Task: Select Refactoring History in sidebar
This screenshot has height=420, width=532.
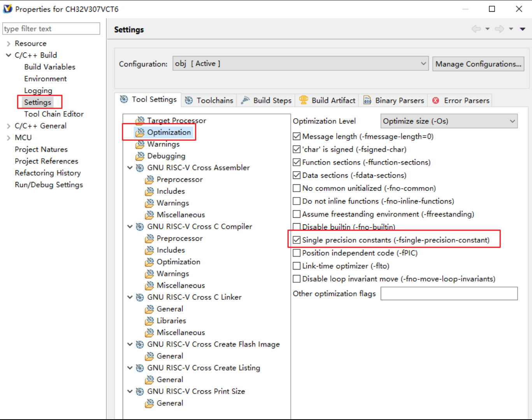Action: click(x=48, y=173)
